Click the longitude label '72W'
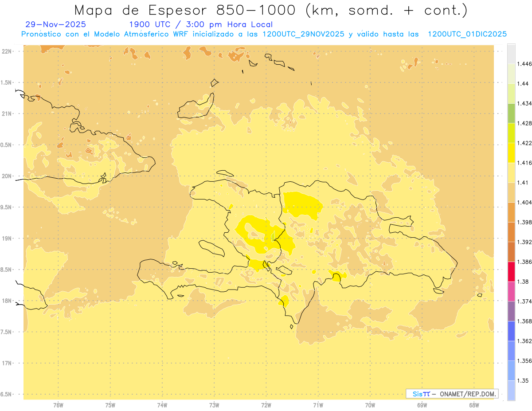The height and width of the screenshot is (411, 532). pos(266,405)
